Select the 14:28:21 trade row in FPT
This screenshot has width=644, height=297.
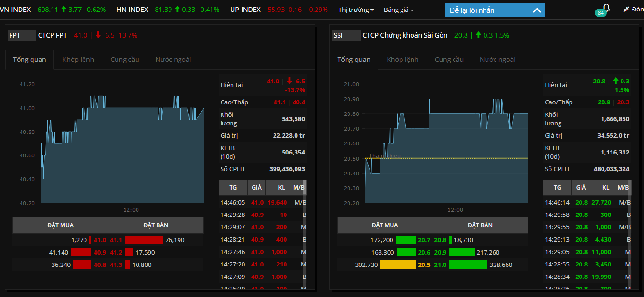pos(263,239)
